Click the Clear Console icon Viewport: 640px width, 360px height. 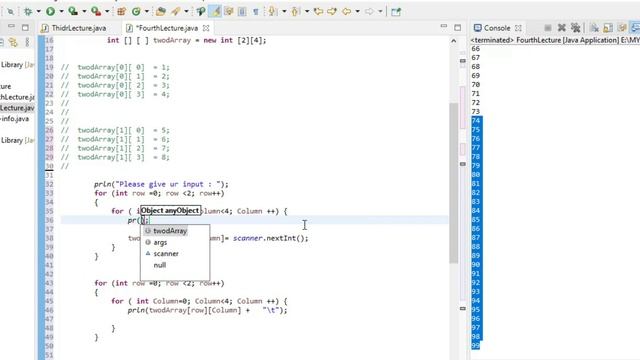(594, 28)
